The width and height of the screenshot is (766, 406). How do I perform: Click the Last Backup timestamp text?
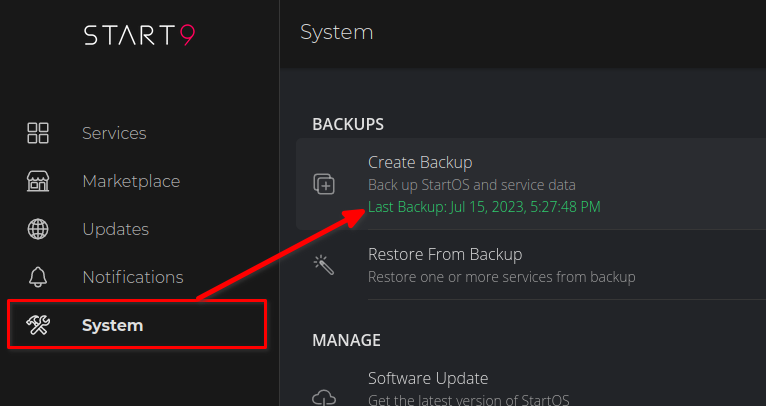(484, 207)
